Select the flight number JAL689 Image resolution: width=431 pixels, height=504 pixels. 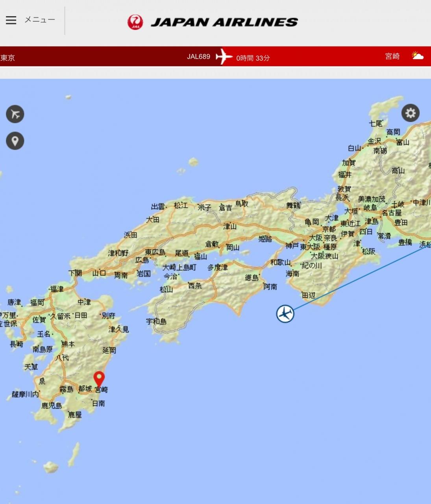pos(198,57)
